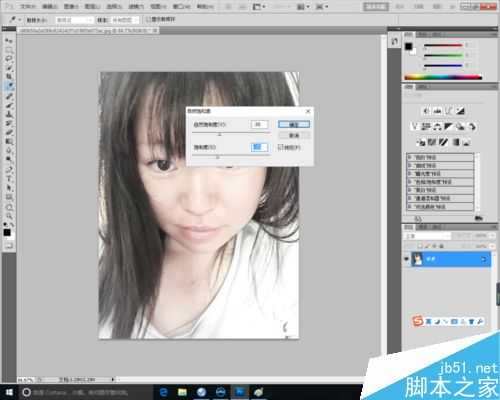Hide the background layer using its eye icon
The image size is (500, 400).
pos(406,259)
